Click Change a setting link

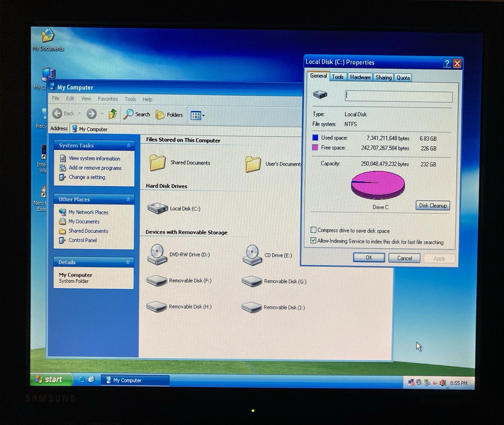coord(87,177)
